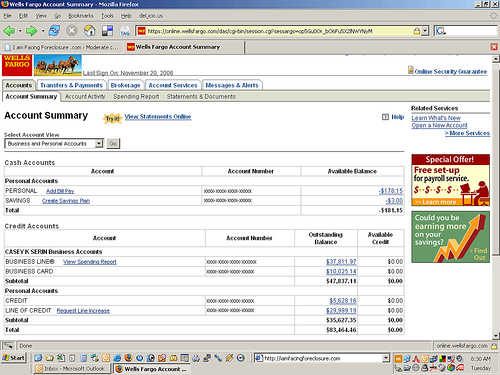This screenshot has height=375, width=500.
Task: Click the del.icio.us TAG toolbar icon
Action: point(125,31)
